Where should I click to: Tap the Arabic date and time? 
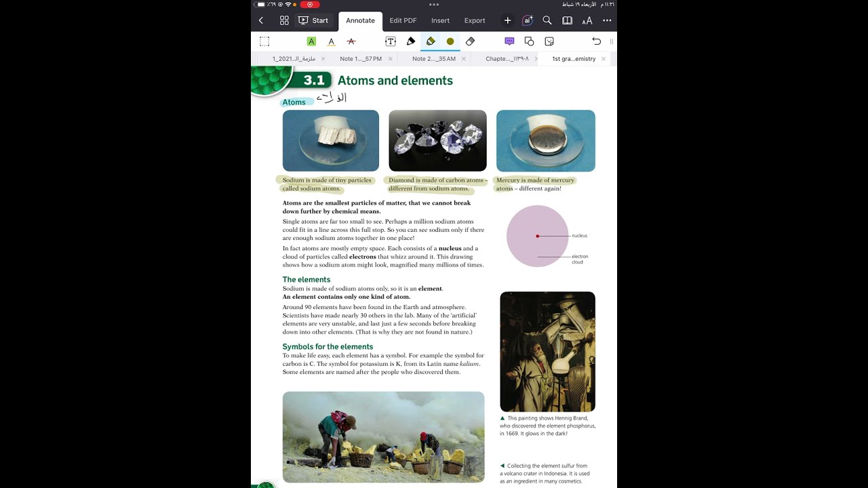click(x=588, y=5)
